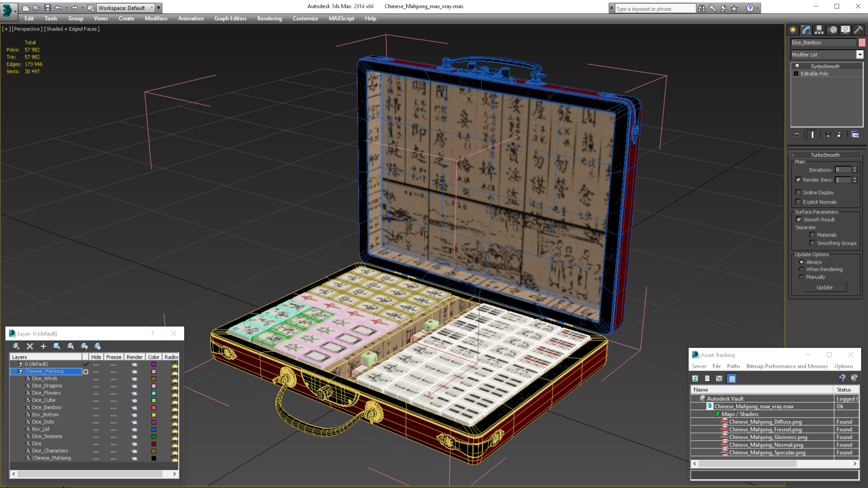Open the Undo history dropdown arrow
Screen dimensions: 868x488
pyautogui.click(x=66, y=8)
